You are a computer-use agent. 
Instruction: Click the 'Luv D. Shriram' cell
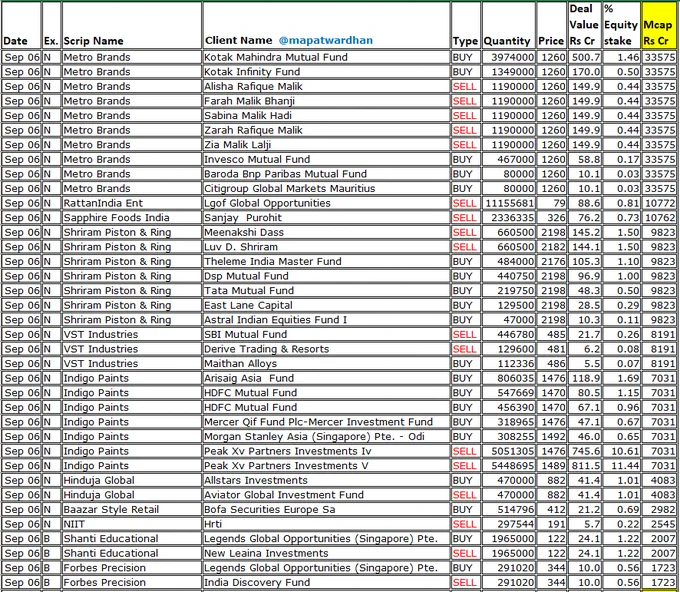click(x=326, y=247)
